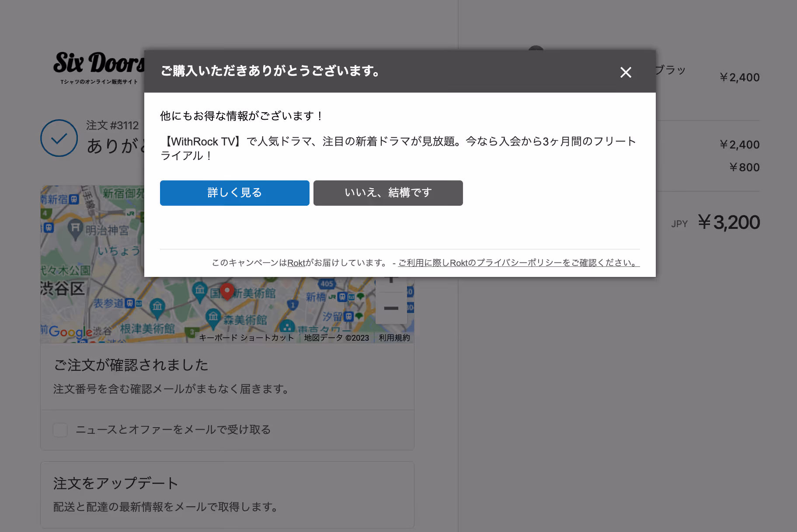Open the Rokt privacy policy link

tap(519, 263)
